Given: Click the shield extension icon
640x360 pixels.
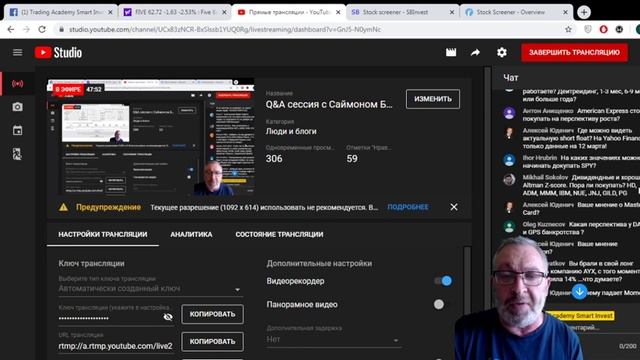Looking at the screenshot, I should (588, 29).
